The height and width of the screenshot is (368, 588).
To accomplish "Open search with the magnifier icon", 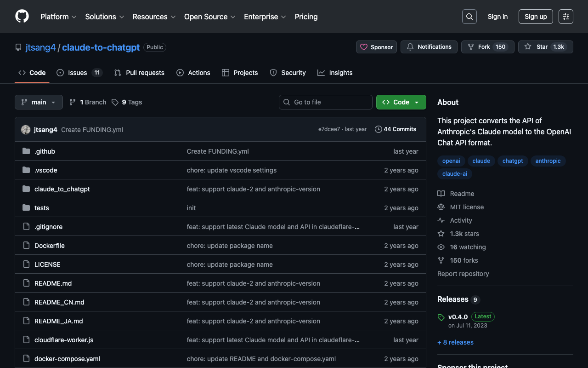I will pyautogui.click(x=469, y=17).
